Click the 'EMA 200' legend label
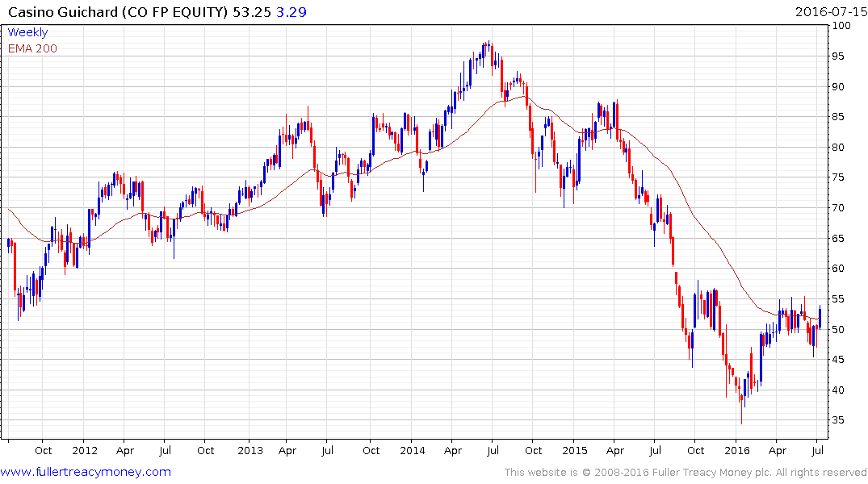Image resolution: width=868 pixels, height=484 pixels. (x=32, y=48)
